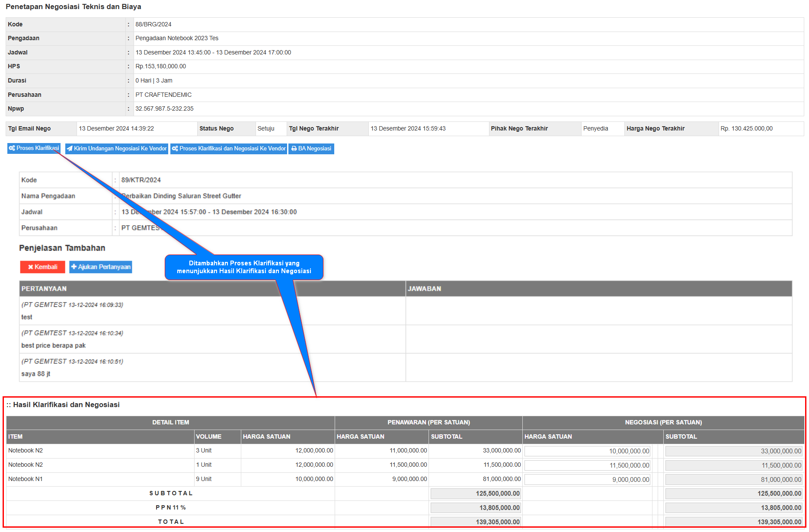Click the X icon on Kembali button
Viewport: 809px width, 532px height.
point(31,267)
